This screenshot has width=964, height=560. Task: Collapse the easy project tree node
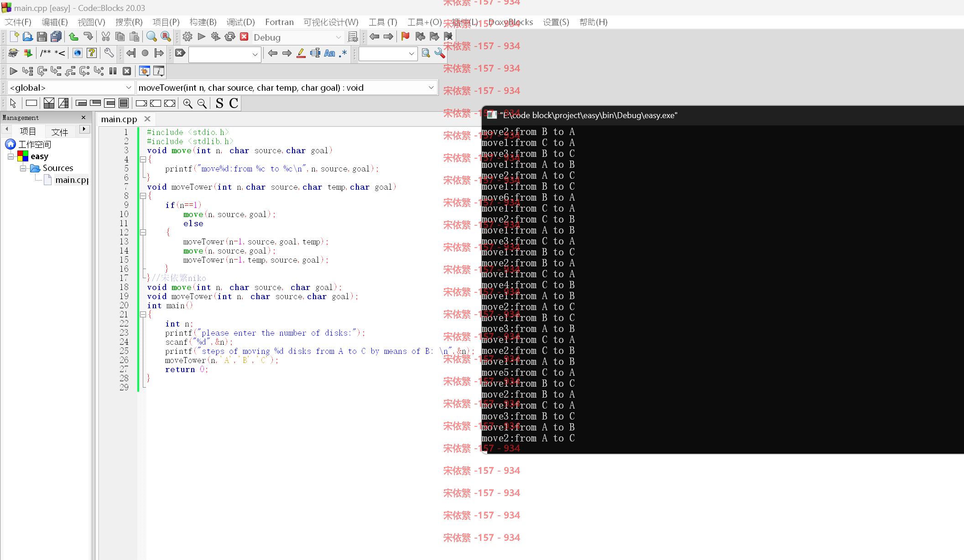tap(10, 156)
